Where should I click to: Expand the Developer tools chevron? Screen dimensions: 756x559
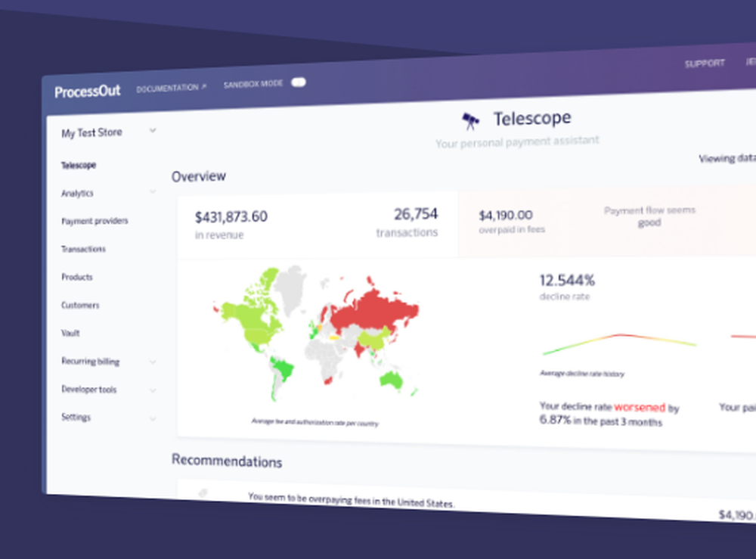point(153,390)
